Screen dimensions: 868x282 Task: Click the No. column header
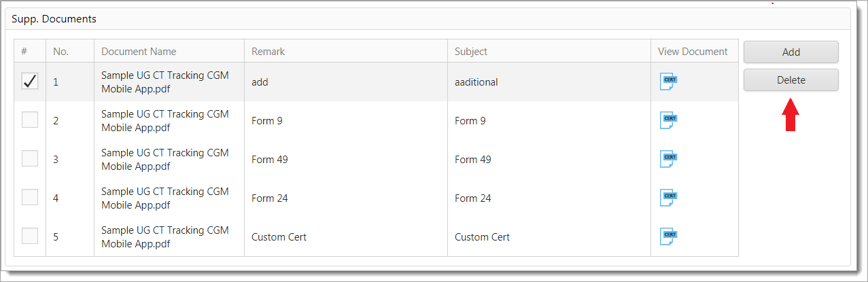point(61,52)
